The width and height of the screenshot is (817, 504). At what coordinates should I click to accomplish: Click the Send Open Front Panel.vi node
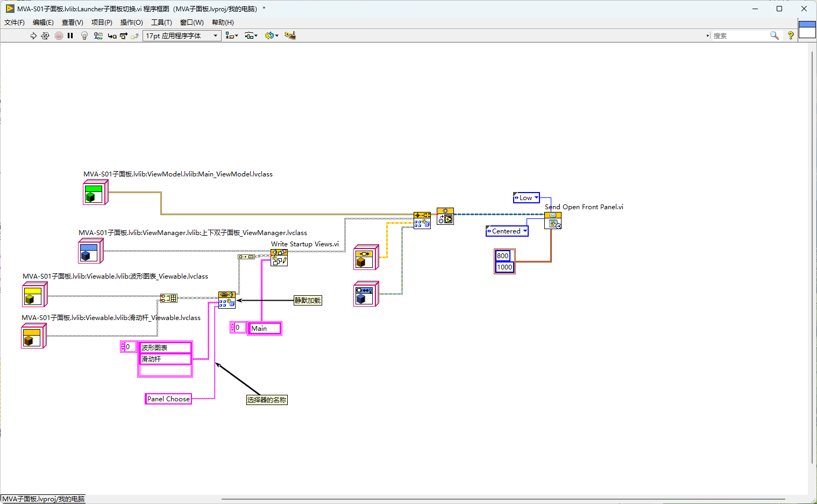553,221
